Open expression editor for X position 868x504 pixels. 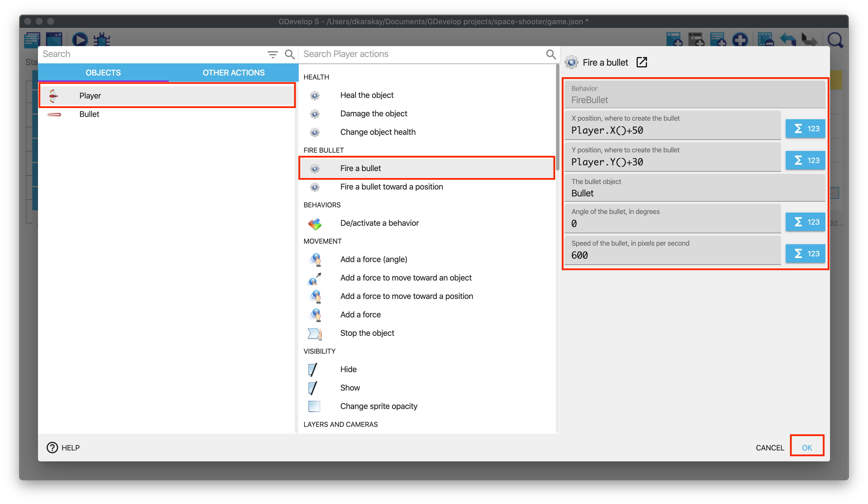coord(805,128)
